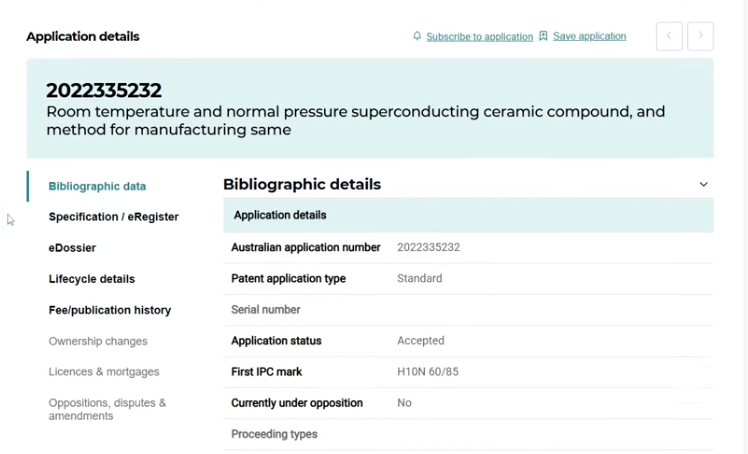The height and width of the screenshot is (454, 748).
Task: Click the bookmark icon beside Save application
Action: 543,36
